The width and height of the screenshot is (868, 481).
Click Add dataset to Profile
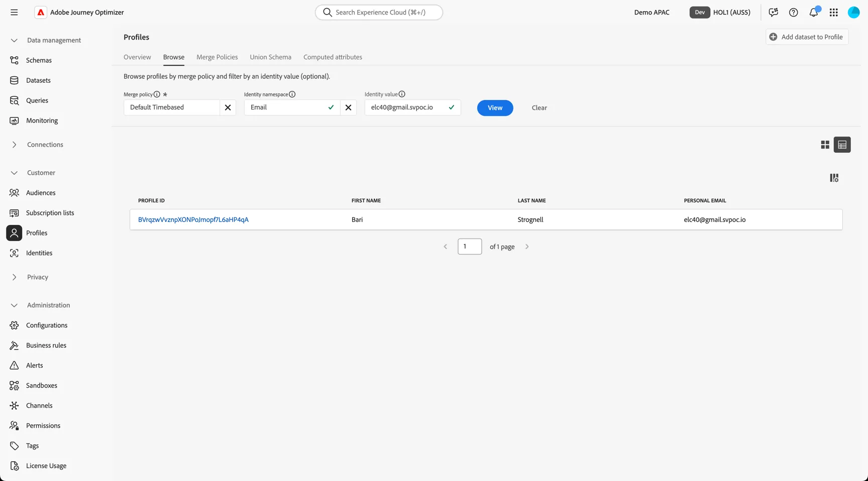(807, 37)
